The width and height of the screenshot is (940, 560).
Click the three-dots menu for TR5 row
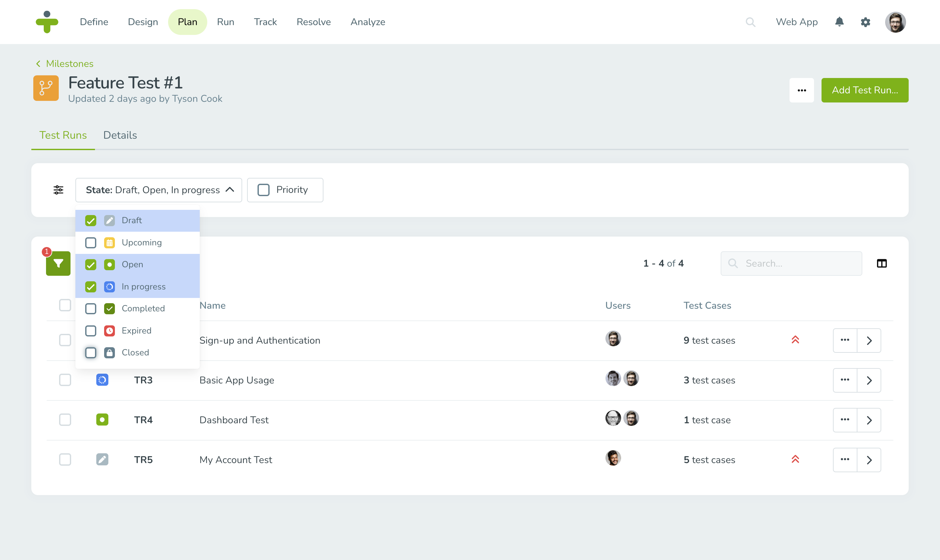pos(845,460)
